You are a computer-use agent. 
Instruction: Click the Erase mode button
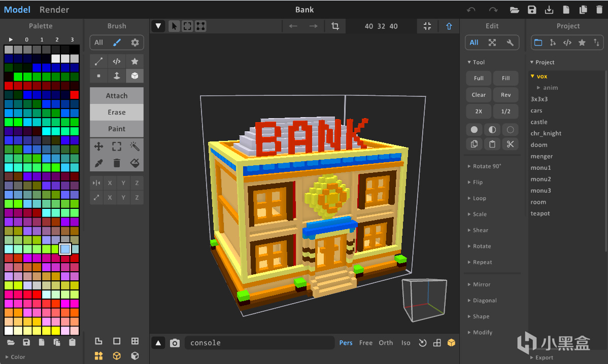coord(117,113)
